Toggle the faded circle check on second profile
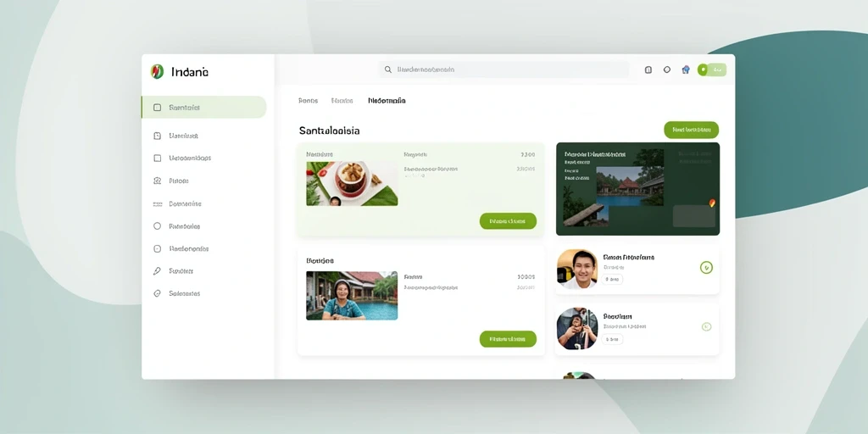 (706, 327)
